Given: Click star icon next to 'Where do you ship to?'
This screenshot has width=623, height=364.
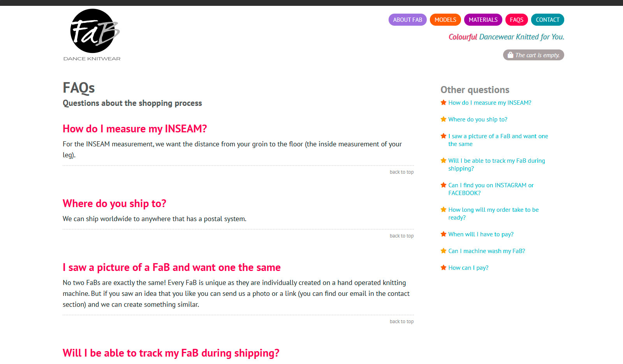Looking at the screenshot, I should pos(443,120).
